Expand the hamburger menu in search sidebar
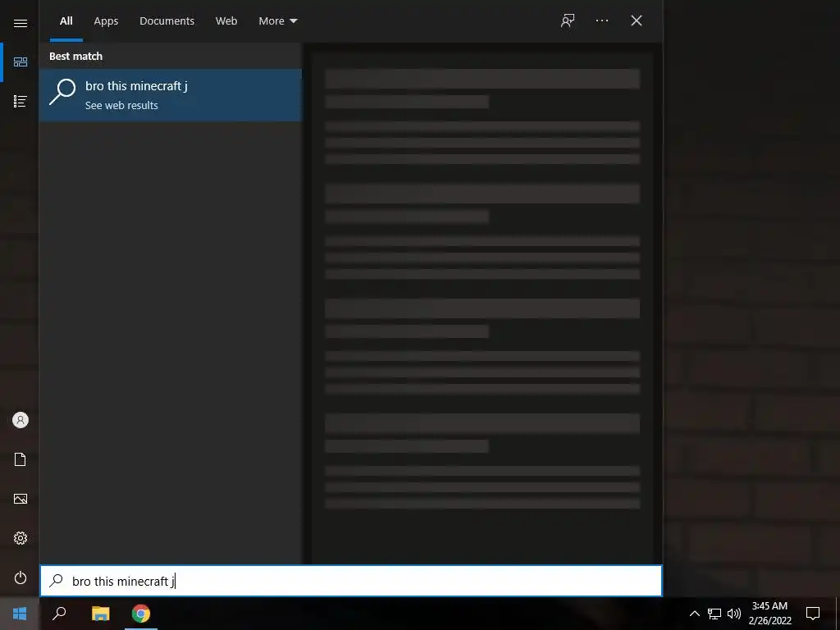The height and width of the screenshot is (630, 840). coord(21,23)
